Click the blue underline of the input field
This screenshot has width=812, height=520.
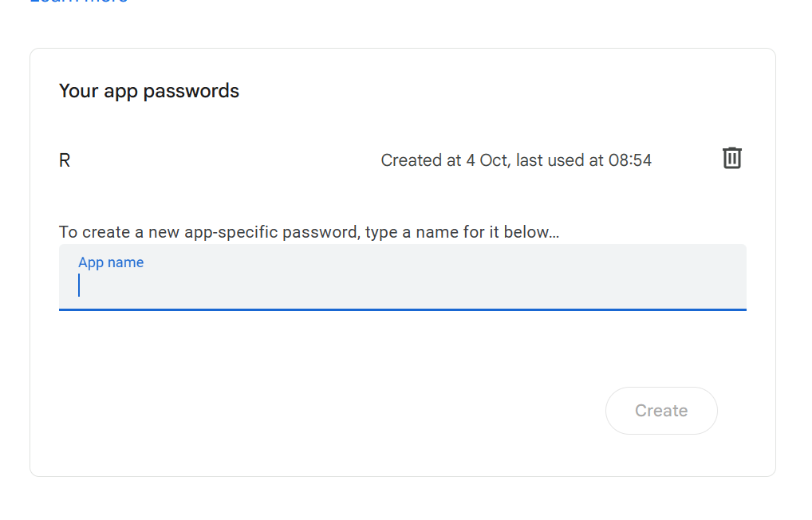click(x=403, y=309)
